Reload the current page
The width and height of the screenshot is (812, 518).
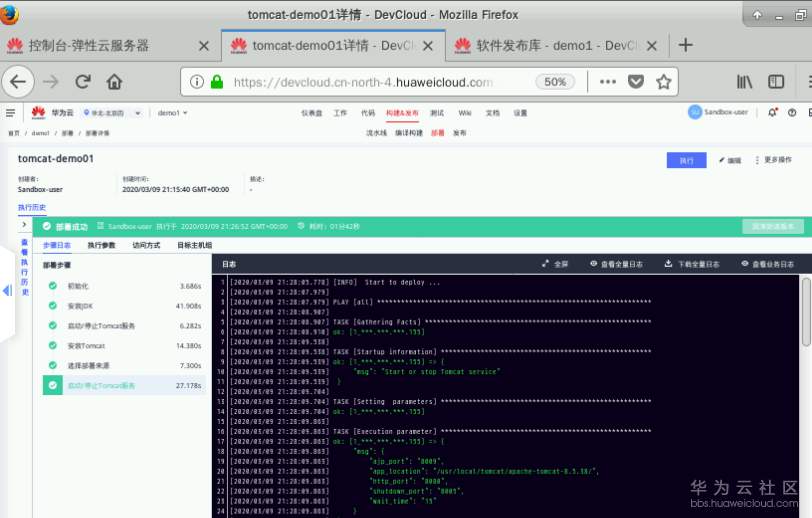83,82
